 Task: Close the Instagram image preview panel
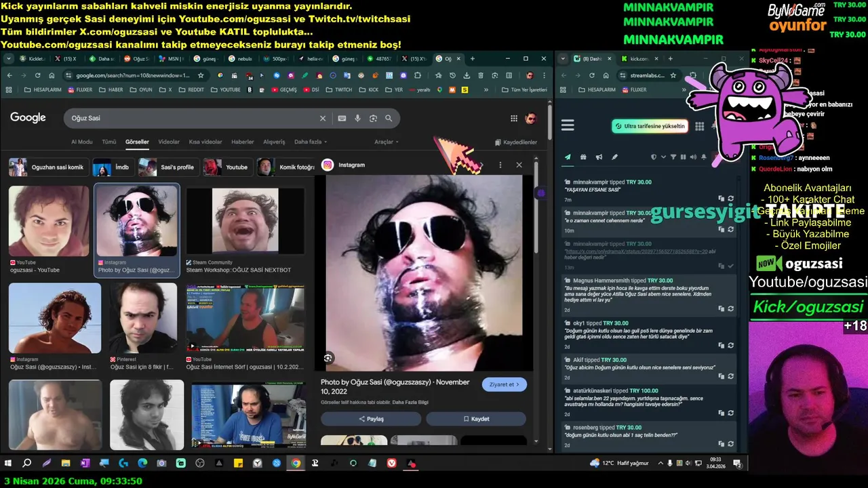[x=519, y=165]
